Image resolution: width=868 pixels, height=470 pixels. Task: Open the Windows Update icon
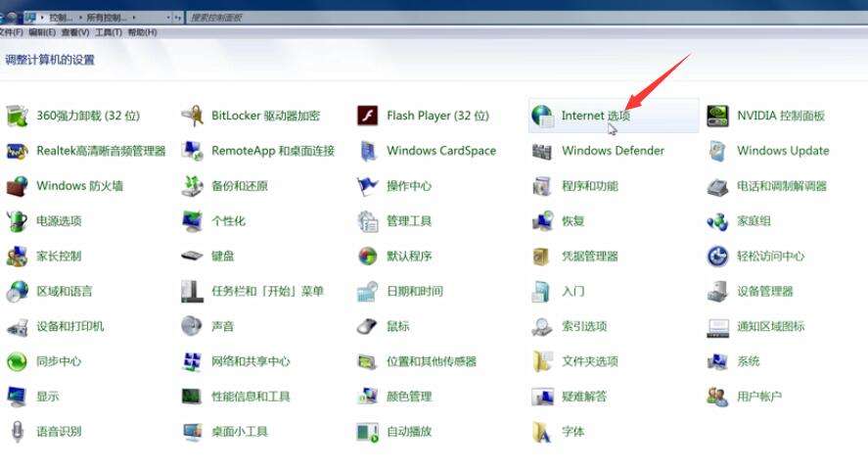click(717, 151)
